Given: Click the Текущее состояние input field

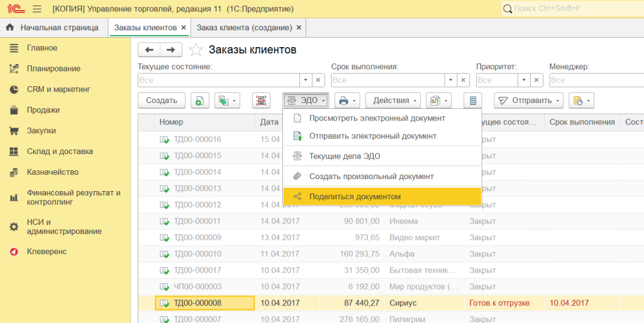Looking at the screenshot, I should [x=219, y=80].
